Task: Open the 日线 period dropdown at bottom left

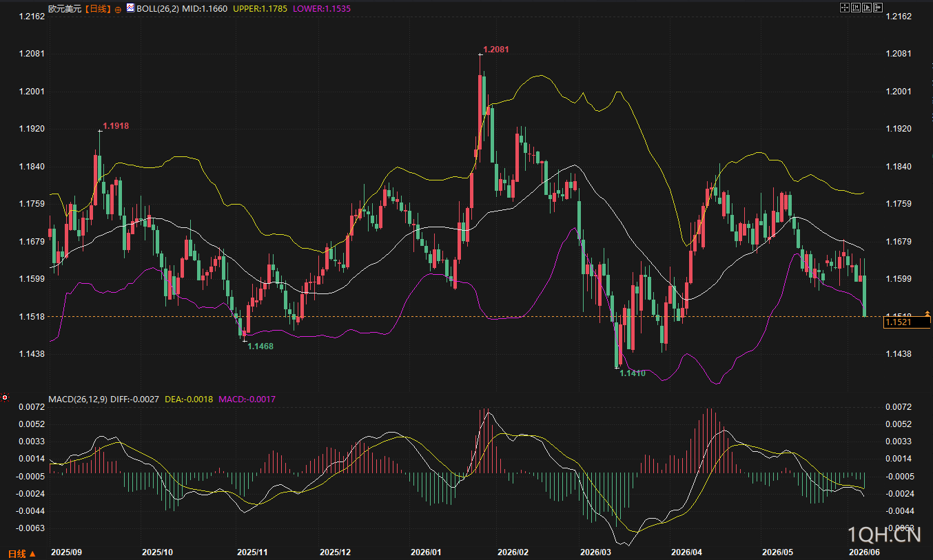Action: click(x=21, y=553)
